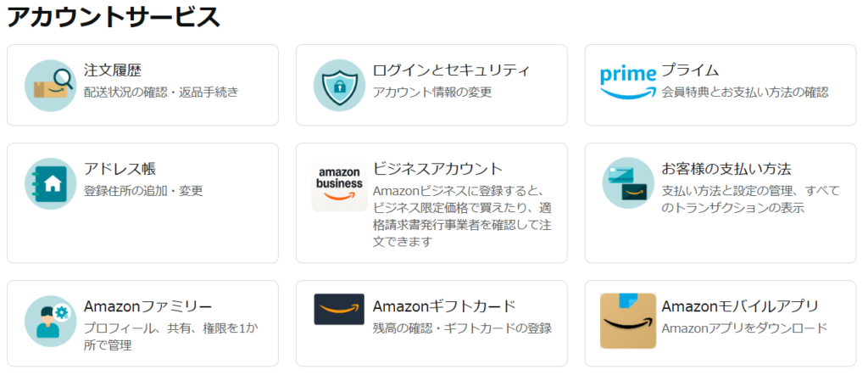
Task: Click the payment cards icon
Action: click(x=628, y=183)
